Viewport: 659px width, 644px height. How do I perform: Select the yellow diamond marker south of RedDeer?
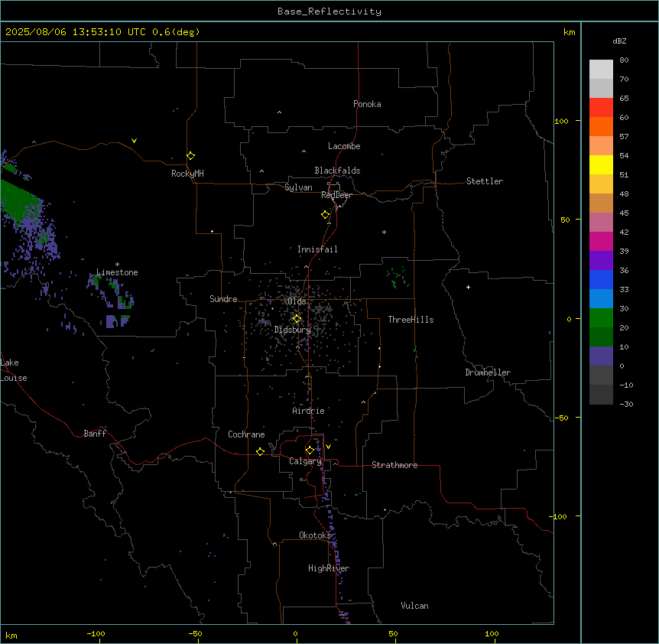pos(326,215)
